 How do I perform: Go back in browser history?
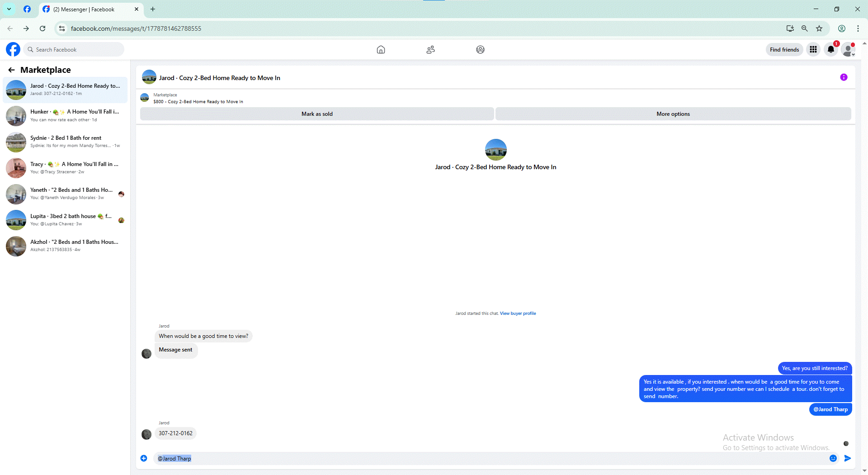[10, 28]
